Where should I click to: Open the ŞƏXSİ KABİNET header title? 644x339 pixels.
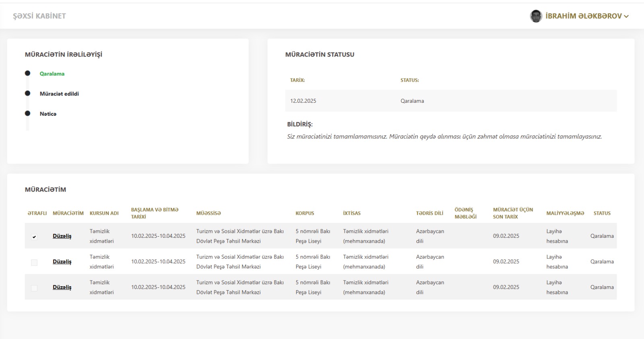39,16
